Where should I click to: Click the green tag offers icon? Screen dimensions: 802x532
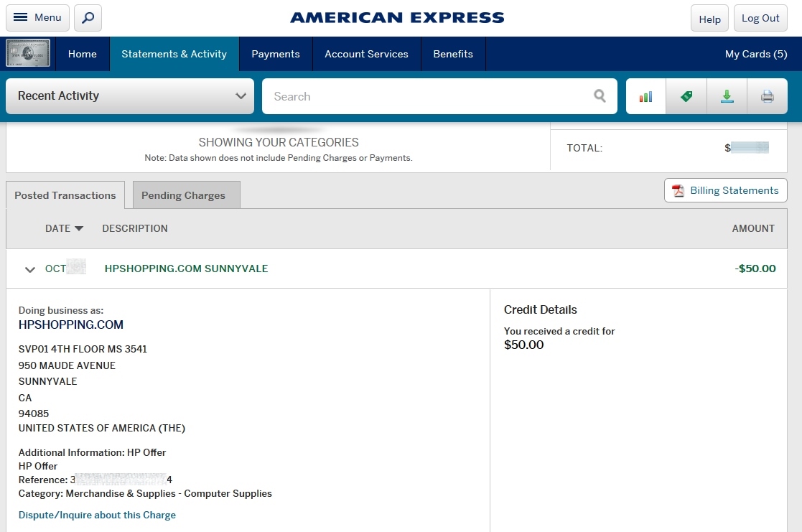click(x=686, y=96)
